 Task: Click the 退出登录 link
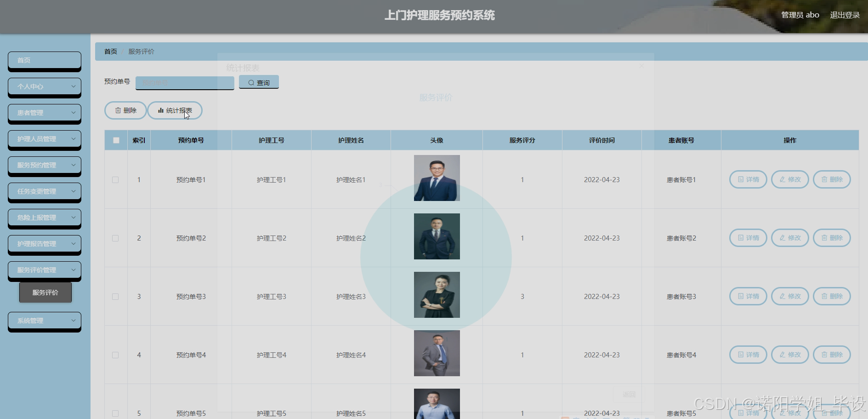(x=845, y=15)
